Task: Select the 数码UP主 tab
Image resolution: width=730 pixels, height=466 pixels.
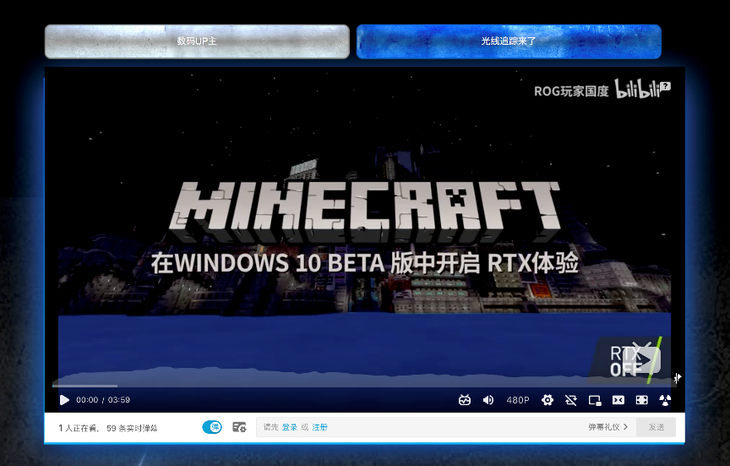Action: point(197,41)
